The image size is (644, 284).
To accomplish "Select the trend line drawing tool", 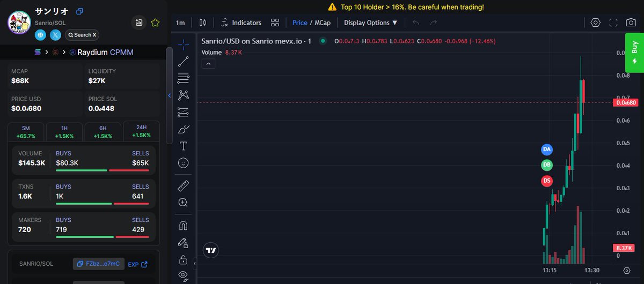I will pyautogui.click(x=183, y=61).
